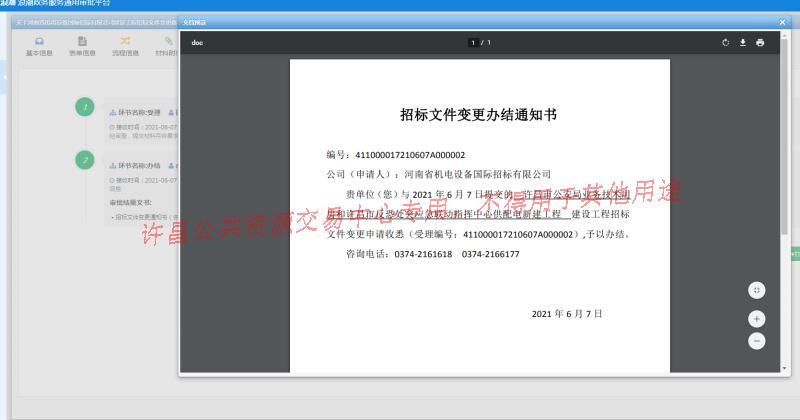
Task: Click the closing date 2021年6月7日 in document
Action: click(567, 314)
